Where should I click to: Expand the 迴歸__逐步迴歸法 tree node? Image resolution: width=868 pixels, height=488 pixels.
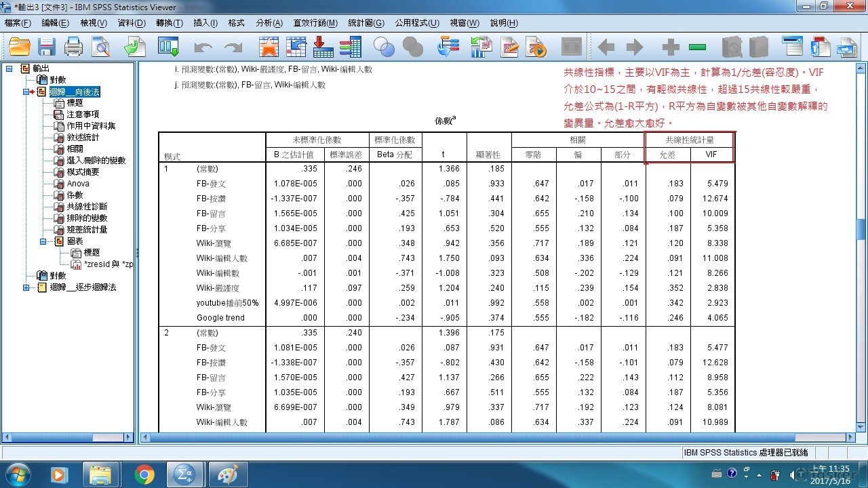26,287
